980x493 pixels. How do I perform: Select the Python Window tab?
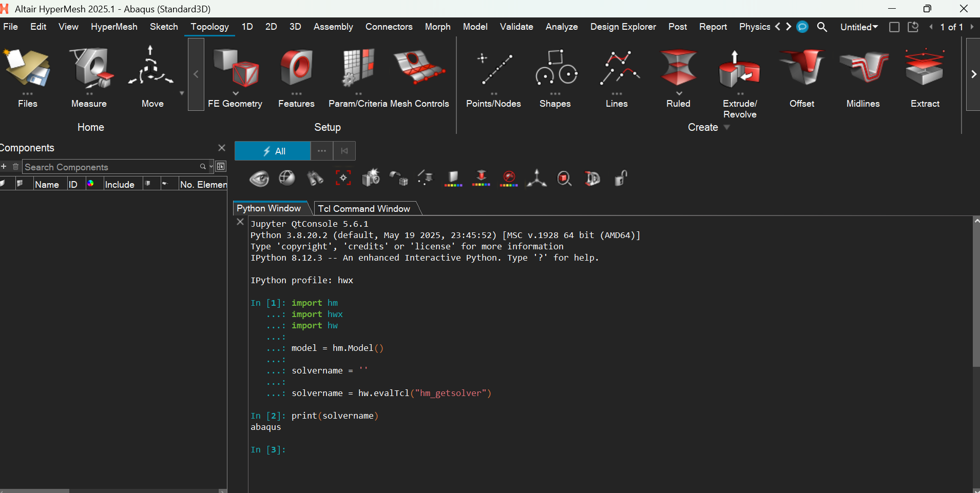[268, 208]
